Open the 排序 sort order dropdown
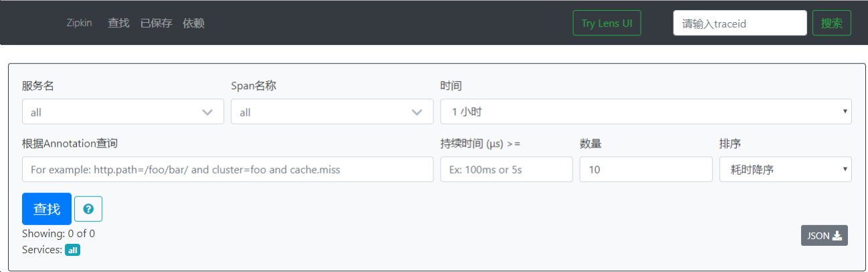This screenshot has width=868, height=272. tap(785, 169)
